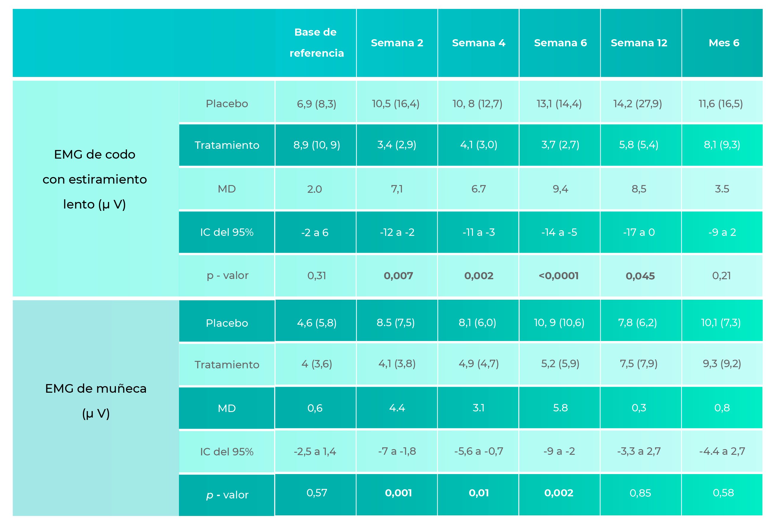The height and width of the screenshot is (532, 774).
Task: Select the <0,0001 p-value cell
Action: 559,276
